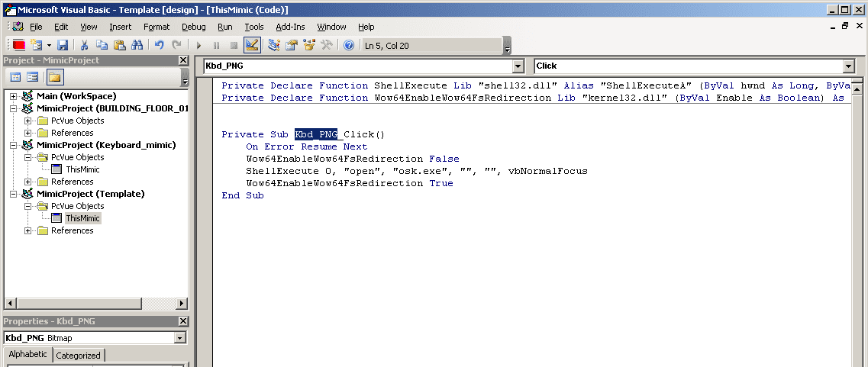This screenshot has height=367, width=868.
Task: Open the Object Browser icon
Action: [309, 45]
